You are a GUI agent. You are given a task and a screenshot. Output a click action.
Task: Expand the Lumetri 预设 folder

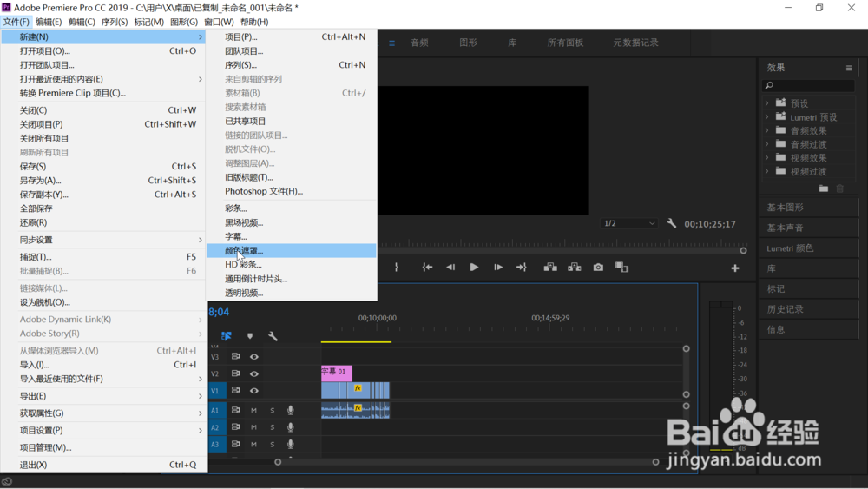click(x=766, y=117)
